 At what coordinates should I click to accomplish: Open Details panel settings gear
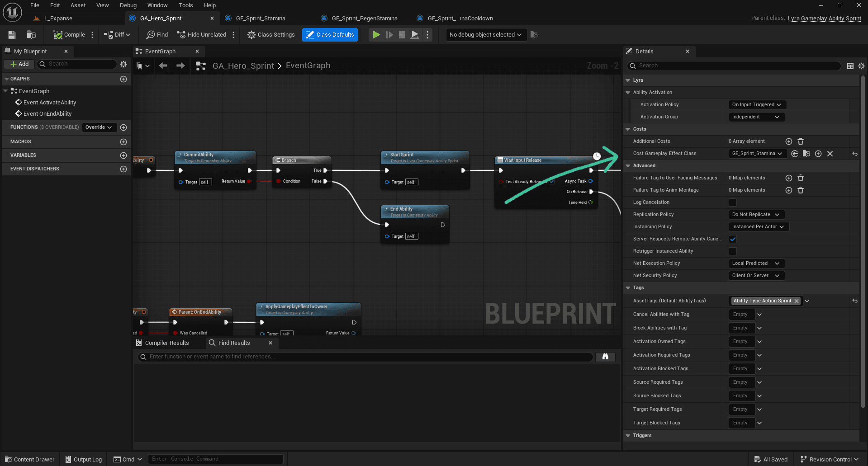861,66
